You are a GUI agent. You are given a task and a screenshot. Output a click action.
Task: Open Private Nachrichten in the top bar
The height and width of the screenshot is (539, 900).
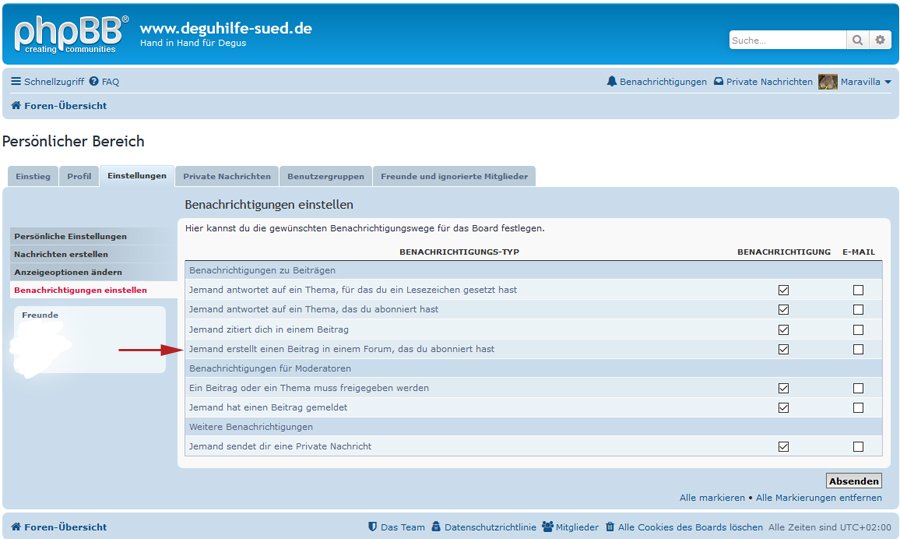coord(769,82)
